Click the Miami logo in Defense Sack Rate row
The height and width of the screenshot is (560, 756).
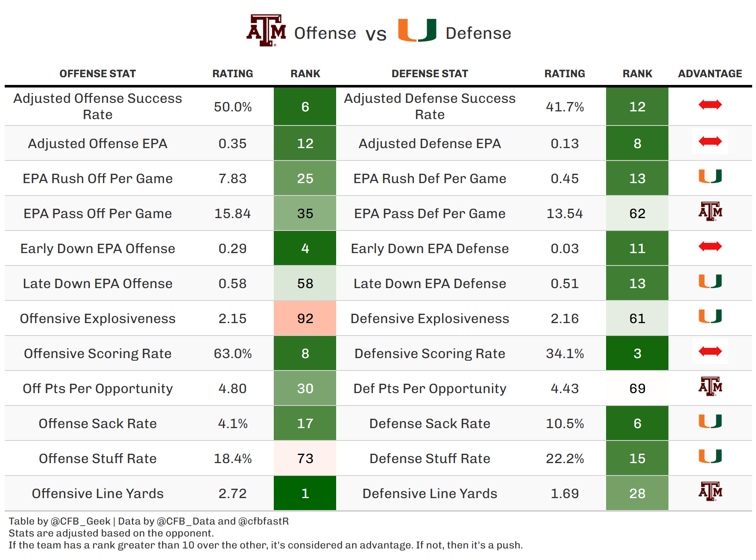(x=710, y=421)
